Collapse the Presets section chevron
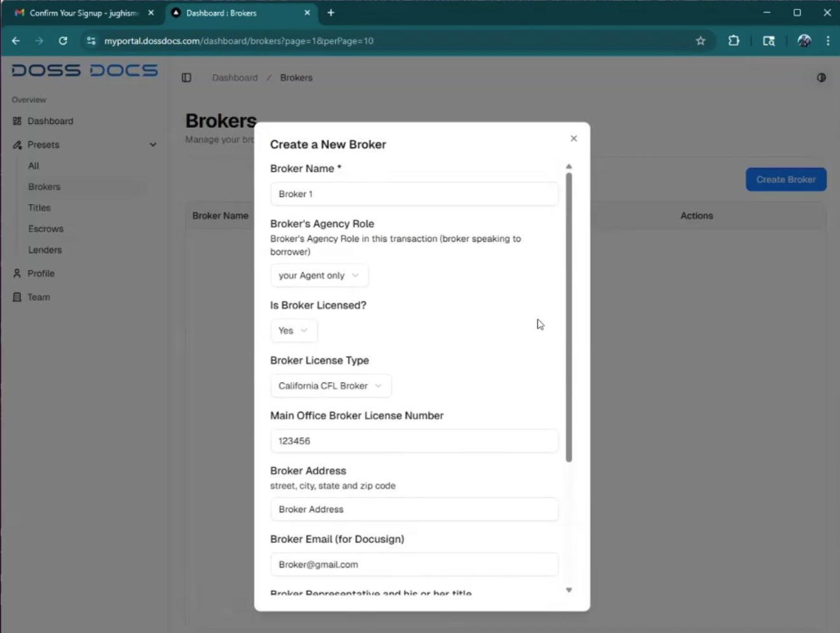 tap(153, 145)
